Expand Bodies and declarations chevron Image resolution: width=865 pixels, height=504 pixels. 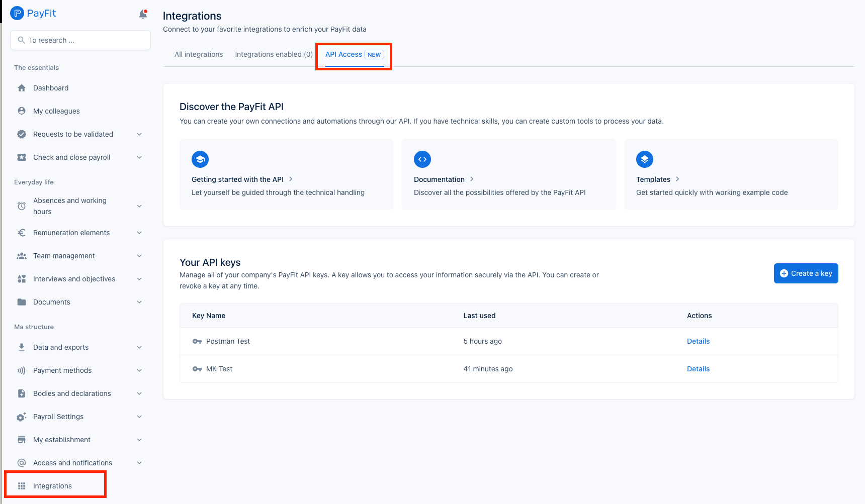(139, 393)
